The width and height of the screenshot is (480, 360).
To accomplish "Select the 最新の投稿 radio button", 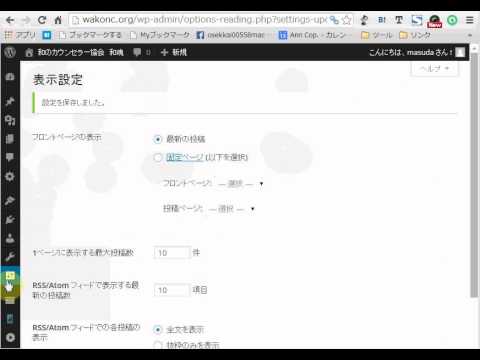I will pos(158,139).
